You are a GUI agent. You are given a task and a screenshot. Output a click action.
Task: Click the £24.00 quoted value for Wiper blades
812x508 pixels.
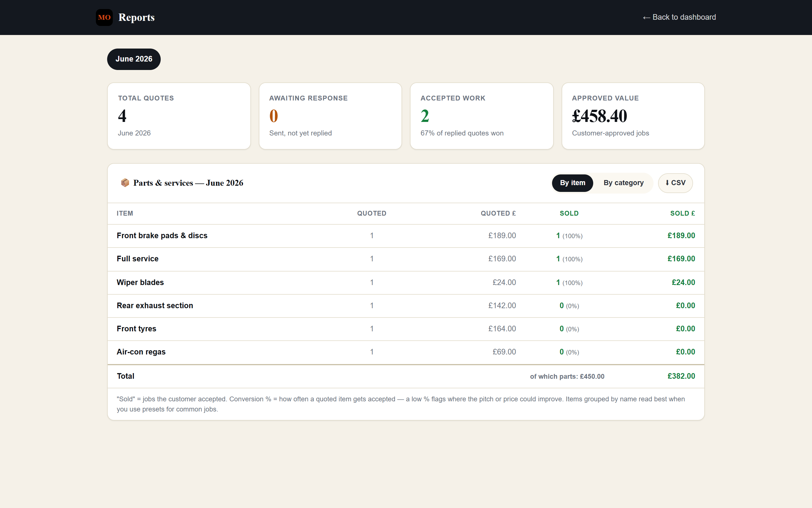pyautogui.click(x=504, y=283)
